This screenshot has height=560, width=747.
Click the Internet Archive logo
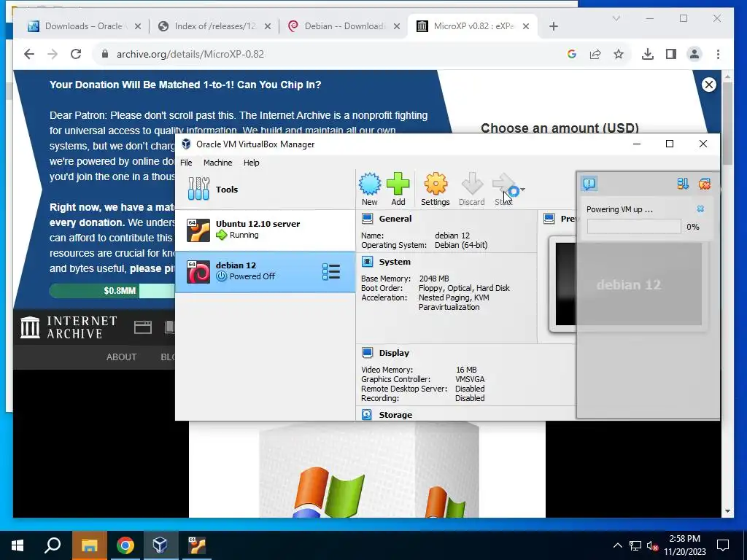pyautogui.click(x=69, y=327)
